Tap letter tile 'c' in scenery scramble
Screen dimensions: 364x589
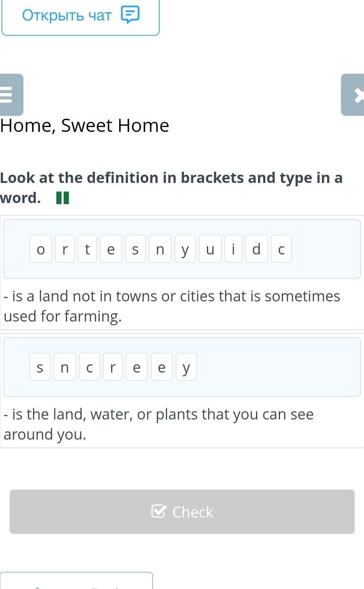[x=89, y=367]
